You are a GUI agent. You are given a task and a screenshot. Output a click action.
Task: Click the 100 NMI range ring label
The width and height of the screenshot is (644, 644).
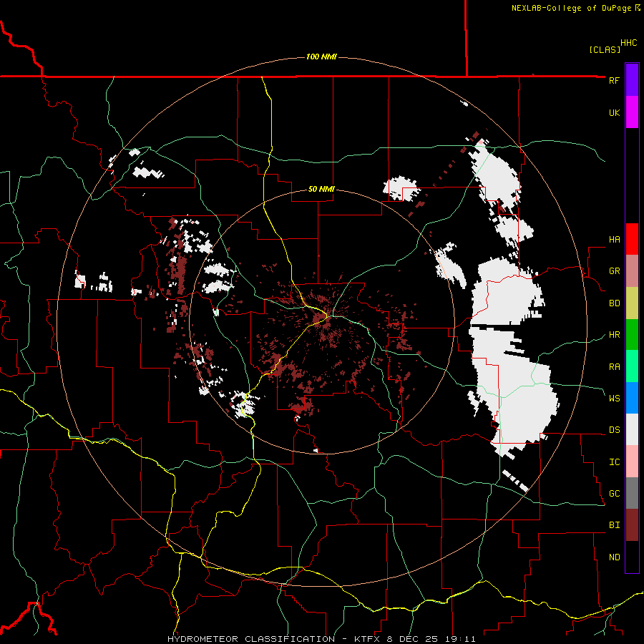coord(321,57)
